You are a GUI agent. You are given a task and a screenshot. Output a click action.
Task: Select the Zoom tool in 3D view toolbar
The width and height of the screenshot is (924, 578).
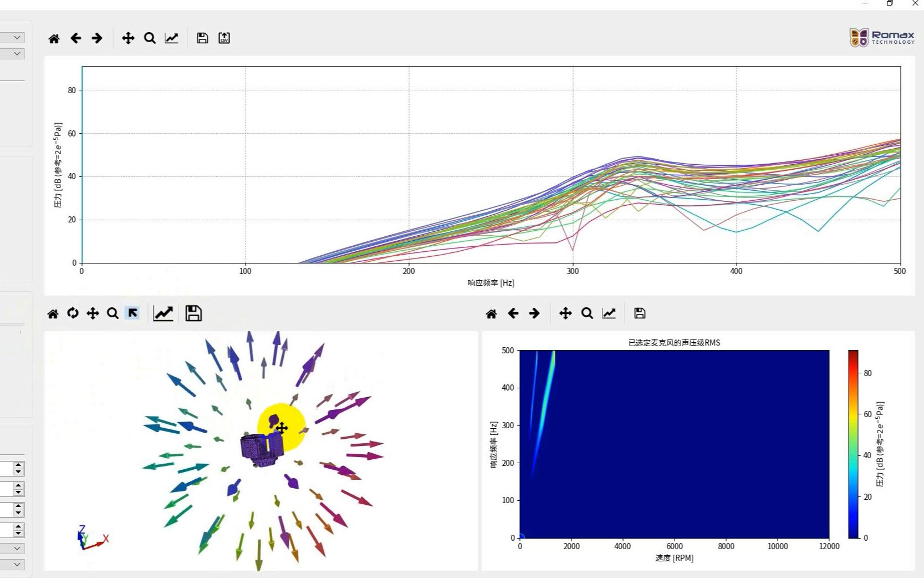(x=113, y=313)
